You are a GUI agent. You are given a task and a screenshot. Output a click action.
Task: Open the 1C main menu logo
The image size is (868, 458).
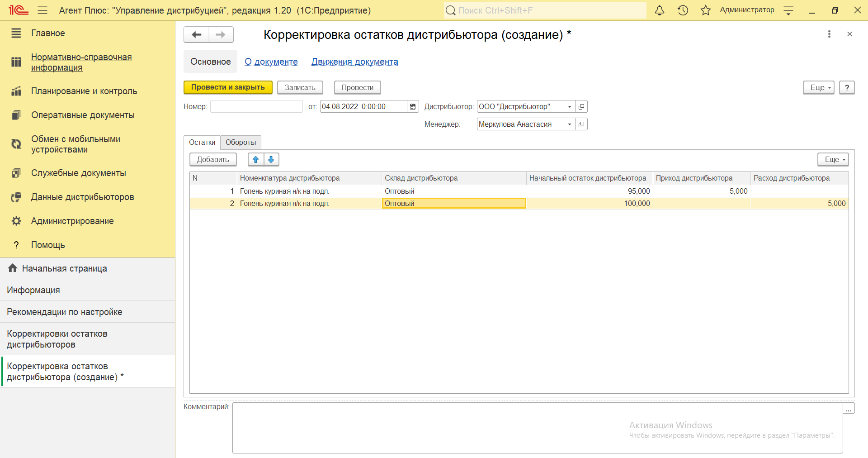click(18, 10)
